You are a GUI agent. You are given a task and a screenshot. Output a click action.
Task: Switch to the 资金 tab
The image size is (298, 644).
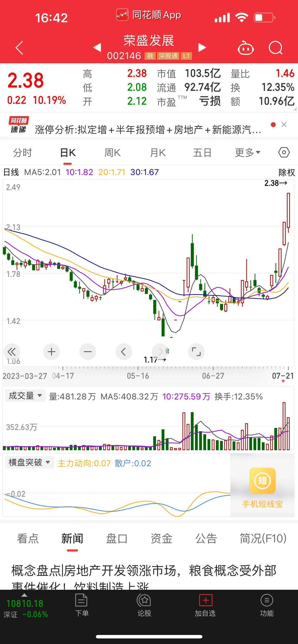coord(161,538)
